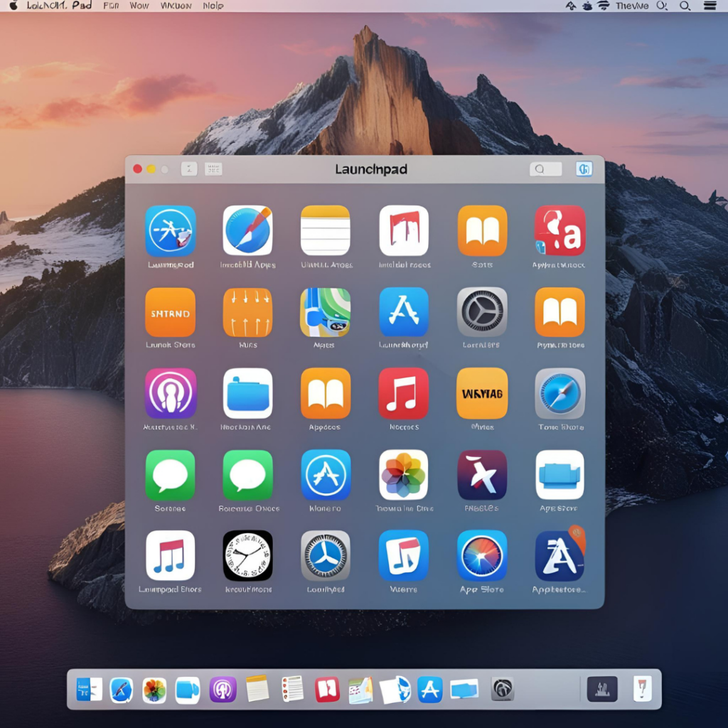Open the red book icon in the Dock
The image size is (728, 728).
click(327, 689)
